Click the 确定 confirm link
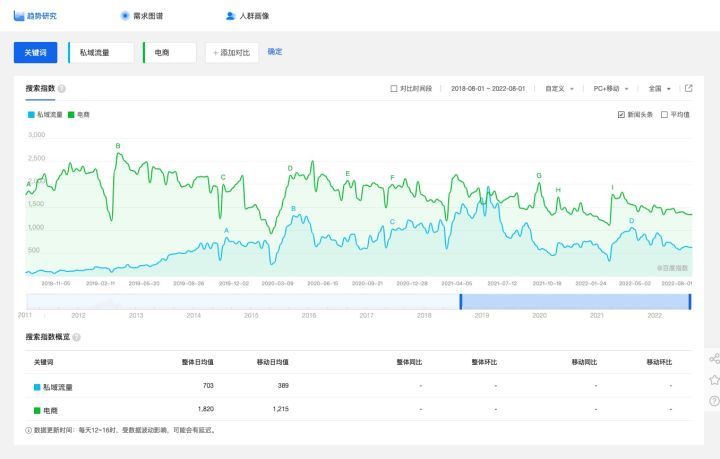The width and height of the screenshot is (720, 459). pyautogui.click(x=275, y=51)
